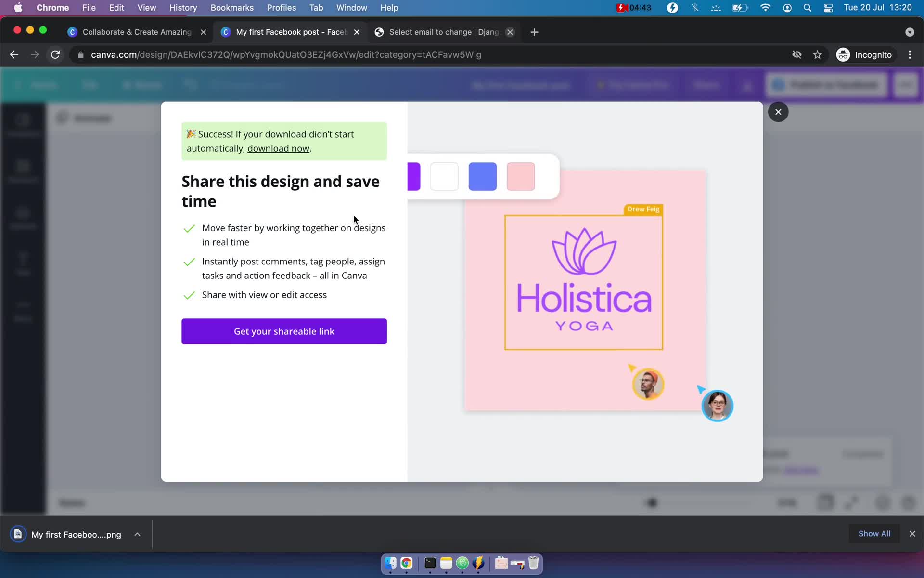Close the share design dialog

(778, 112)
